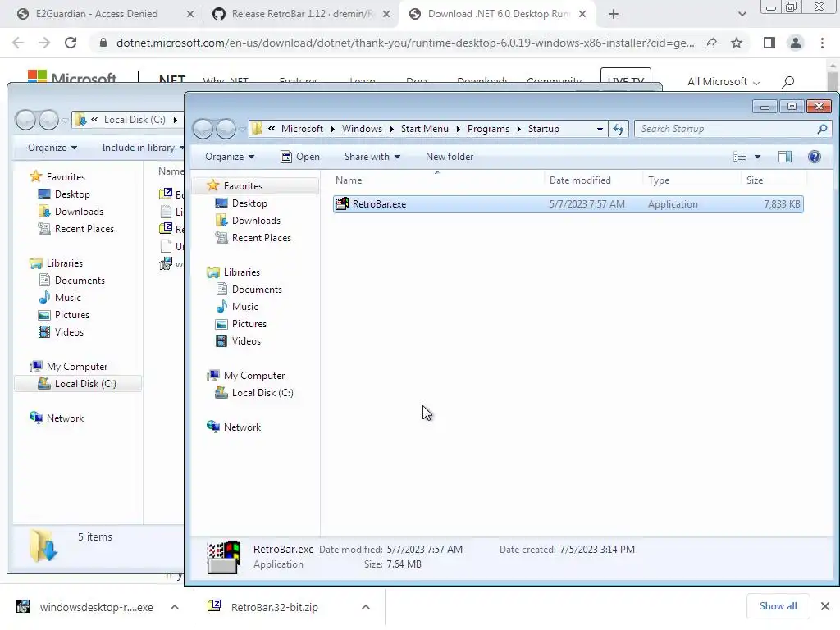
Task: Sort by the Name column header
Action: point(349,180)
